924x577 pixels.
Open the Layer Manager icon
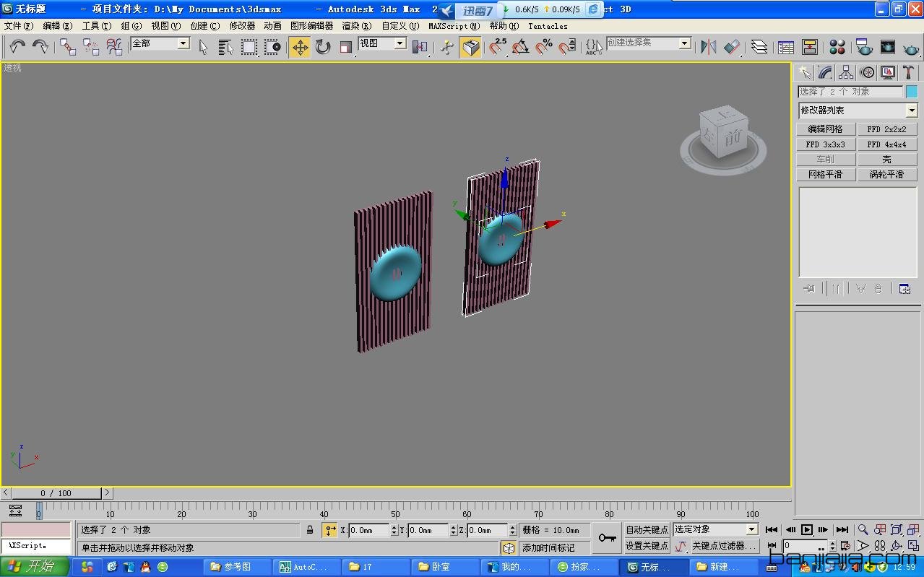pyautogui.click(x=759, y=47)
